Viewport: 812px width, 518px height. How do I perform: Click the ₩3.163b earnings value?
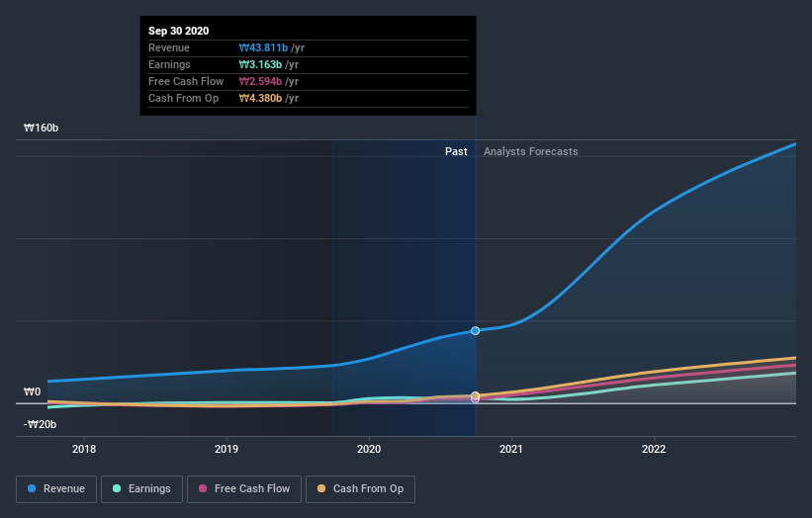260,64
